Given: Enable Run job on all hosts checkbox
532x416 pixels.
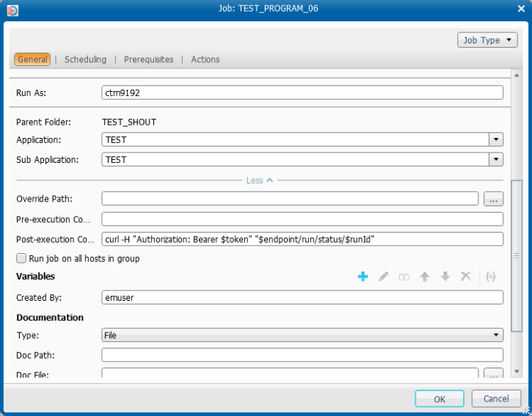Looking at the screenshot, I should (x=21, y=258).
